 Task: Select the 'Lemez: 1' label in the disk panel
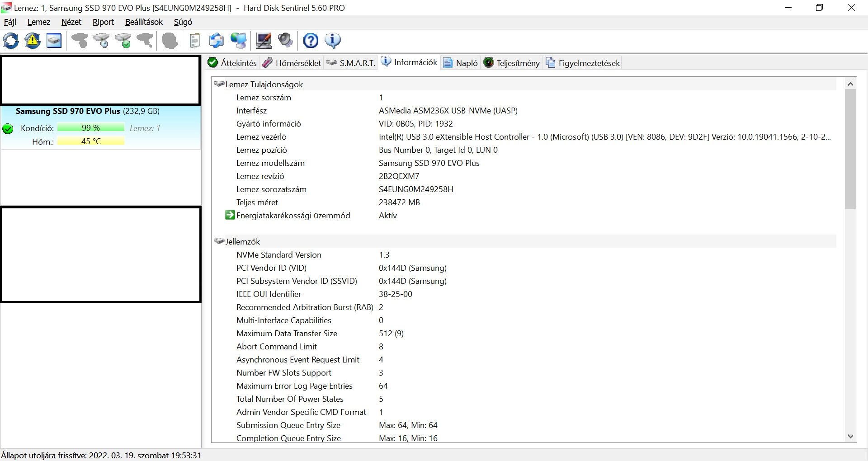[145, 128]
